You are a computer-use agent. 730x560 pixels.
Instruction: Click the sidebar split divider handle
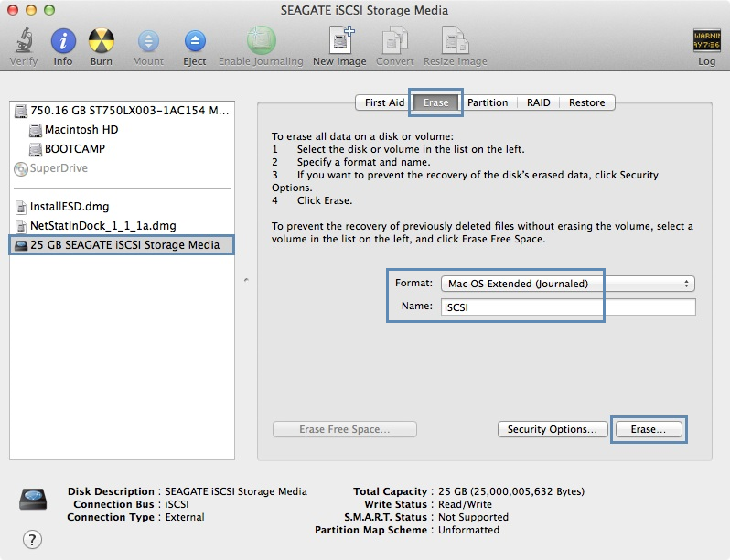point(246,280)
